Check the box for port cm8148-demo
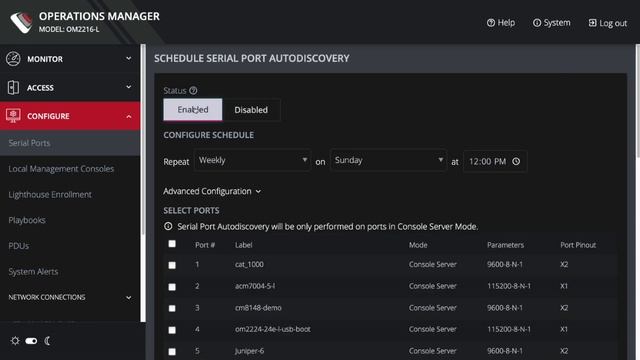The image size is (640, 360). point(172,308)
